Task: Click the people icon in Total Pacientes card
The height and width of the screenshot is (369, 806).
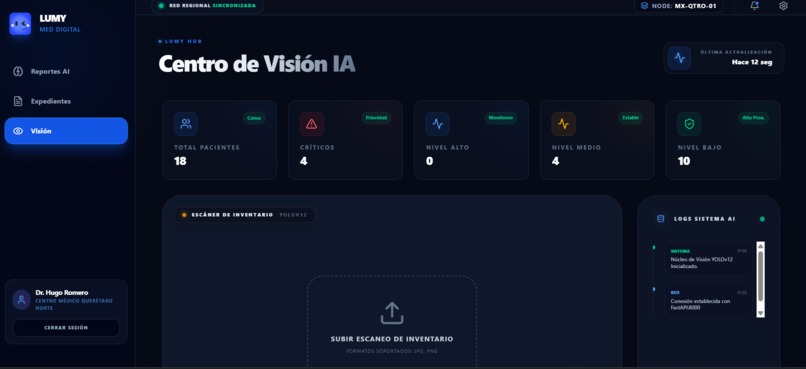Action: click(186, 124)
